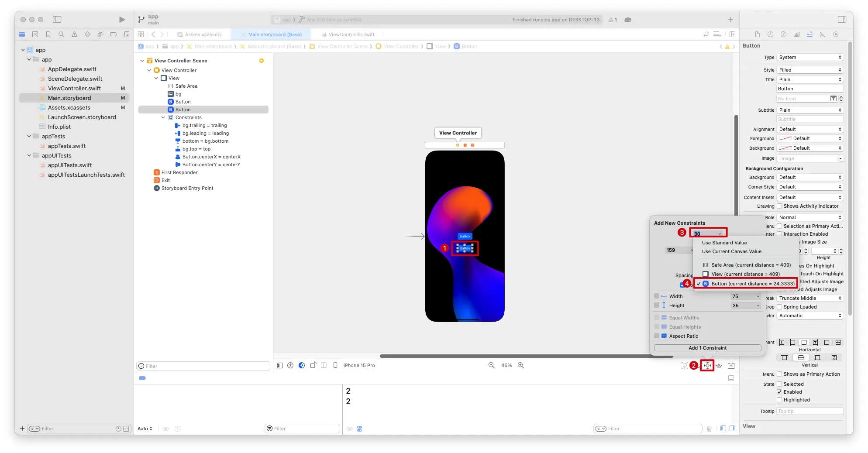Open the Style dropdown showing Filled
868x453 pixels.
pos(810,70)
